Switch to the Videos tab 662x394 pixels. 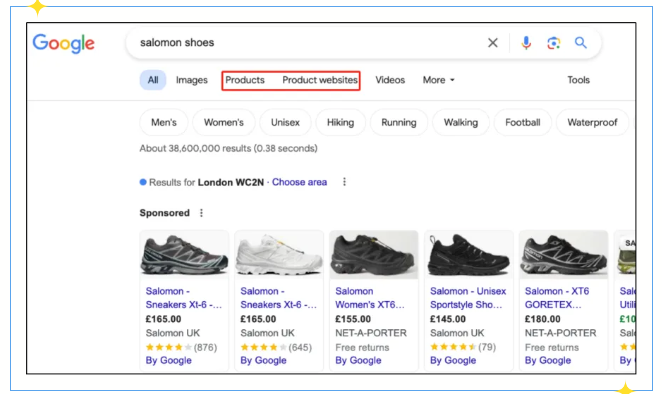click(390, 80)
